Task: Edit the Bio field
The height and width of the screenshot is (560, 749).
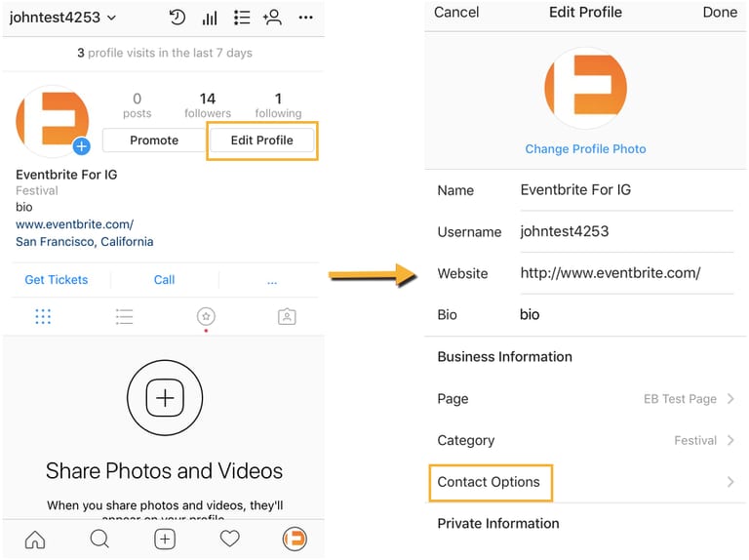Action: click(x=627, y=314)
